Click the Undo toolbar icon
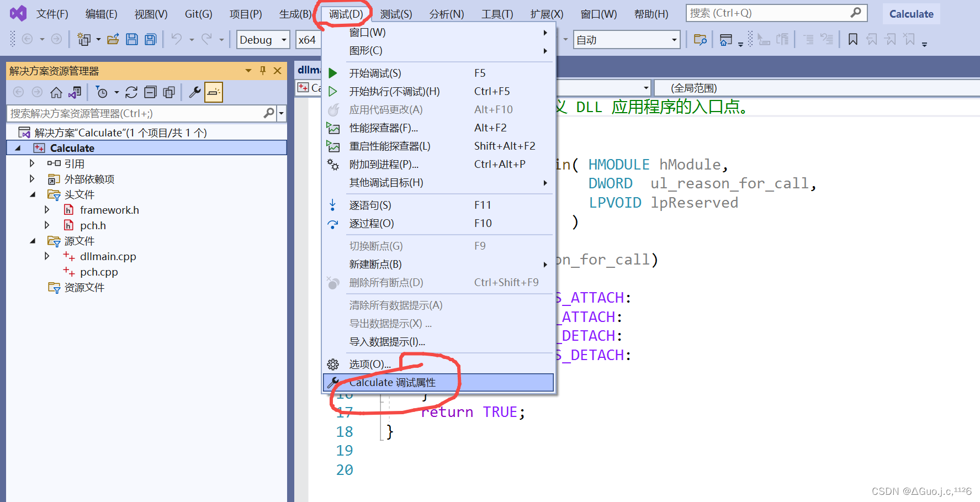The width and height of the screenshot is (980, 502). (x=177, y=39)
